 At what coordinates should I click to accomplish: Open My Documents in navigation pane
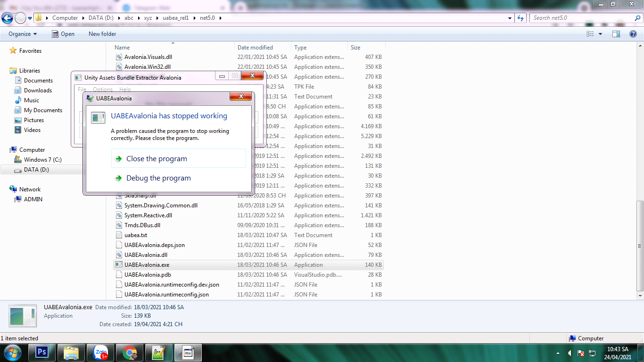43,110
